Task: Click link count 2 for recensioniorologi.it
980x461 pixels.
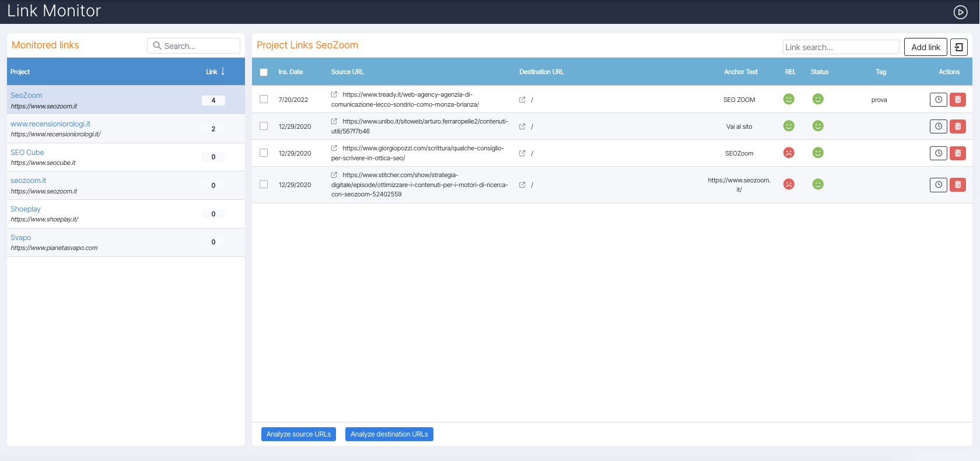Action: click(x=213, y=129)
